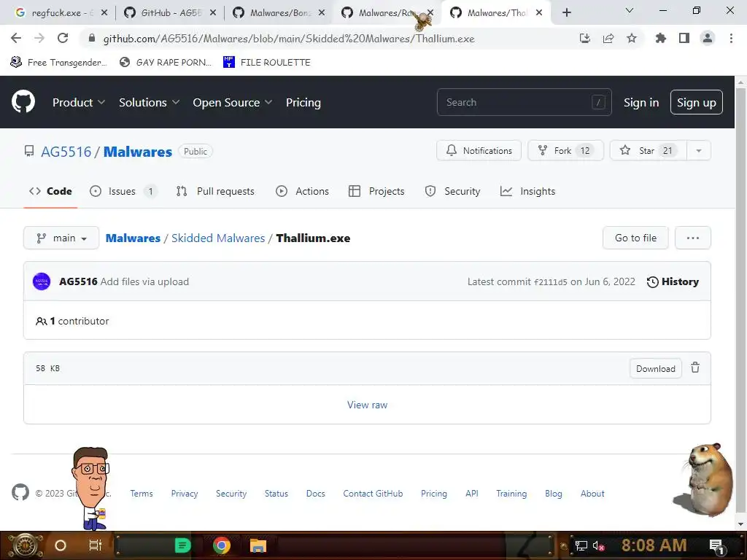Share this page via the share icon
Viewport: 747px width, 560px height.
coord(608,39)
